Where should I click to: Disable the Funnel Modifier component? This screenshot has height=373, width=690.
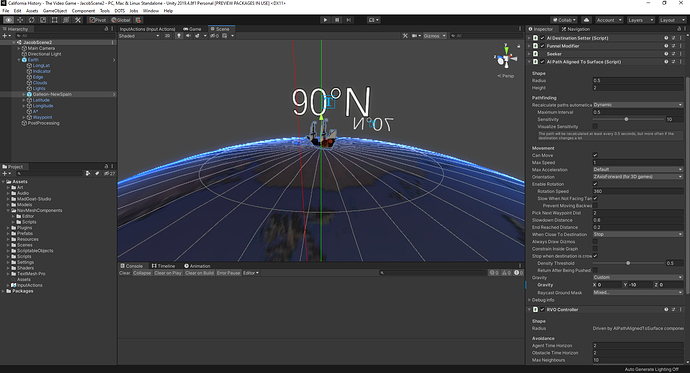[542, 46]
